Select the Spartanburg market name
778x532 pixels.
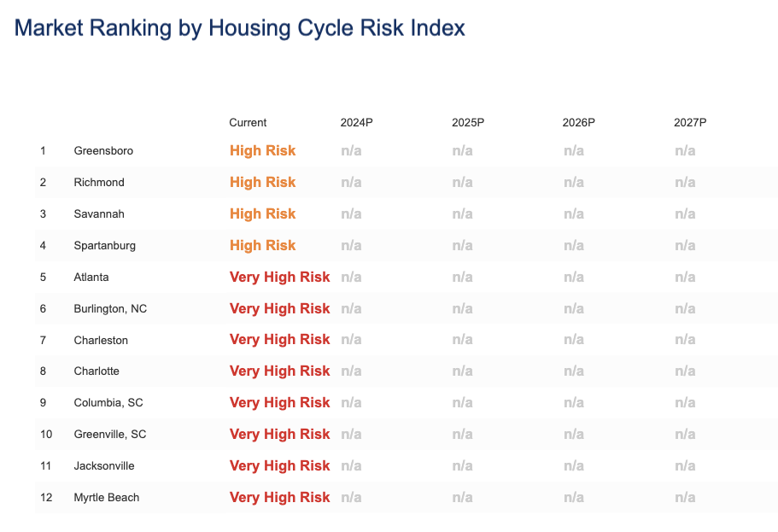pyautogui.click(x=105, y=246)
